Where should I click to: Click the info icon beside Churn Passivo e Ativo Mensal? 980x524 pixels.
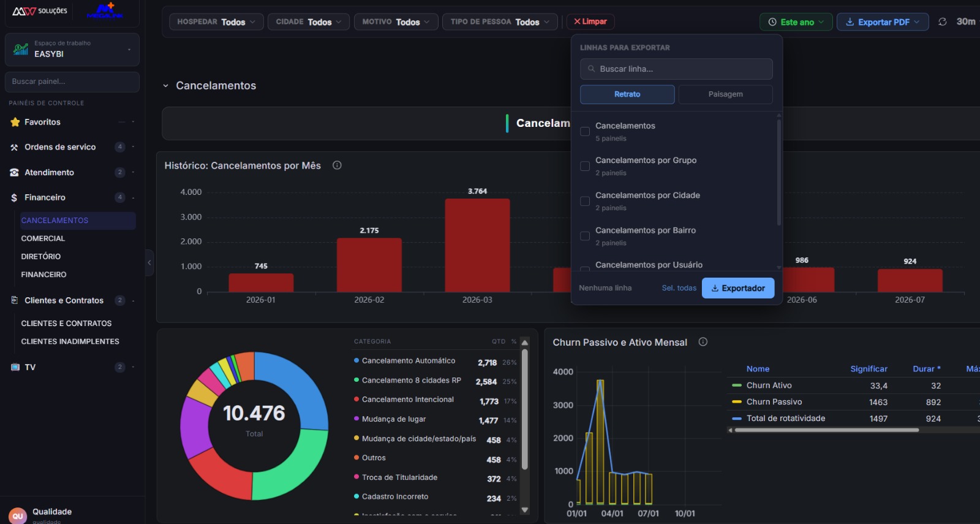click(x=703, y=342)
